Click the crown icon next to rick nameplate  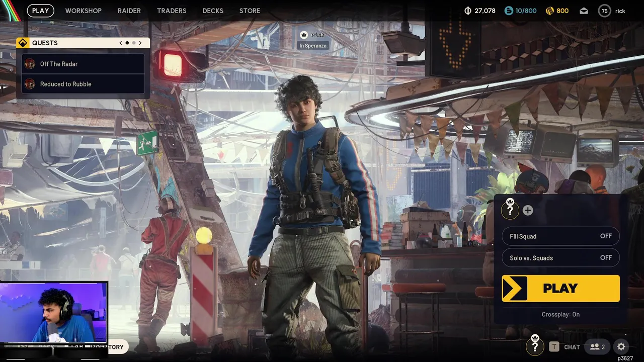click(x=304, y=35)
